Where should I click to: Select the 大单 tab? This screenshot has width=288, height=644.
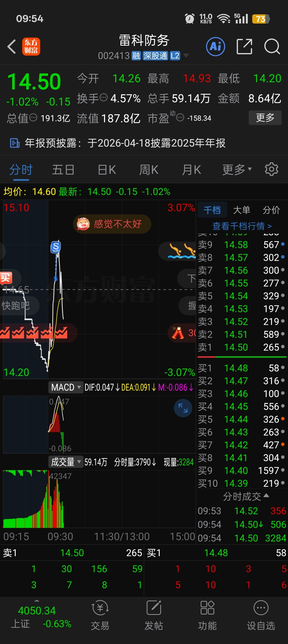(242, 210)
